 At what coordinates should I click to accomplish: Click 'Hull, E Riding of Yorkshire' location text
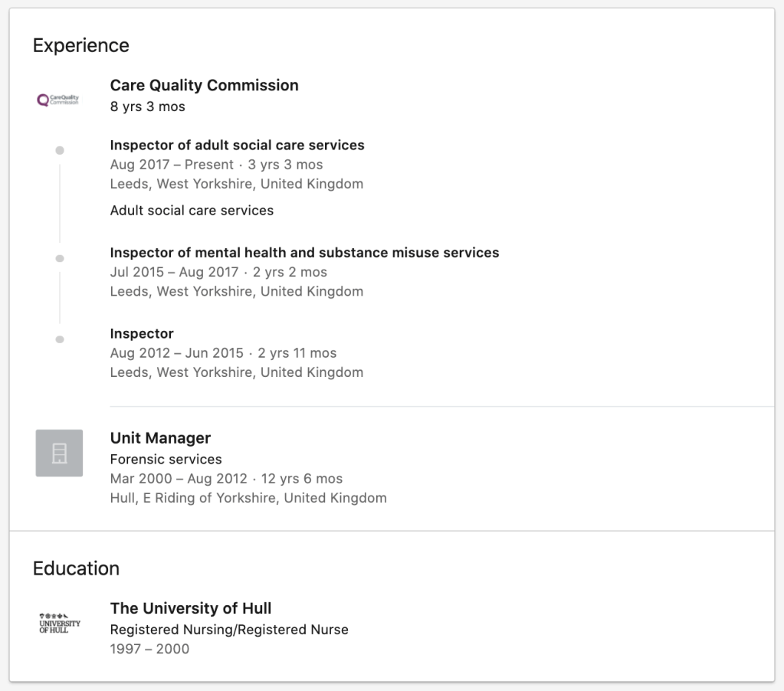click(248, 498)
